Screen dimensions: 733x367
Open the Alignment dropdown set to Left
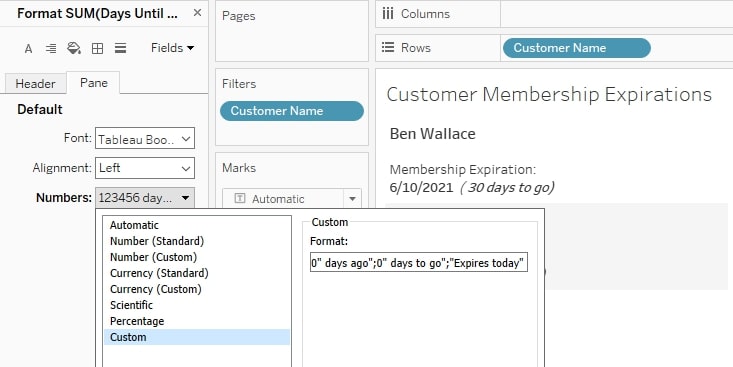(145, 168)
